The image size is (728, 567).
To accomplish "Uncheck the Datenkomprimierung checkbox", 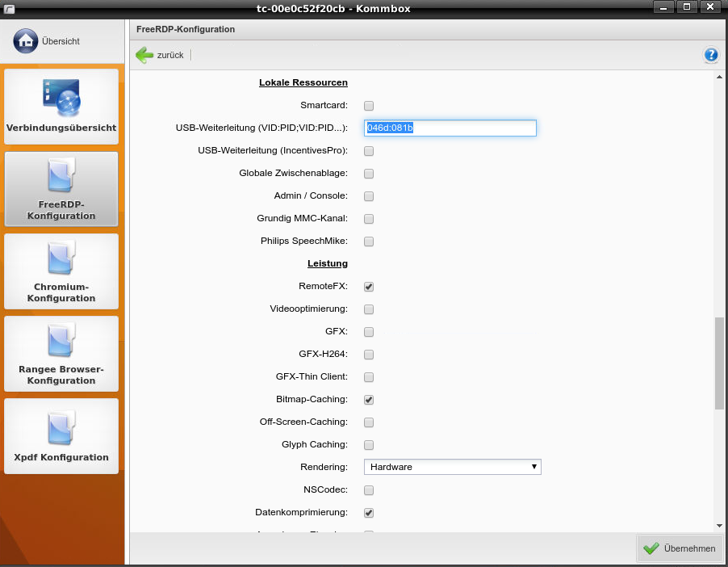I will pos(369,513).
